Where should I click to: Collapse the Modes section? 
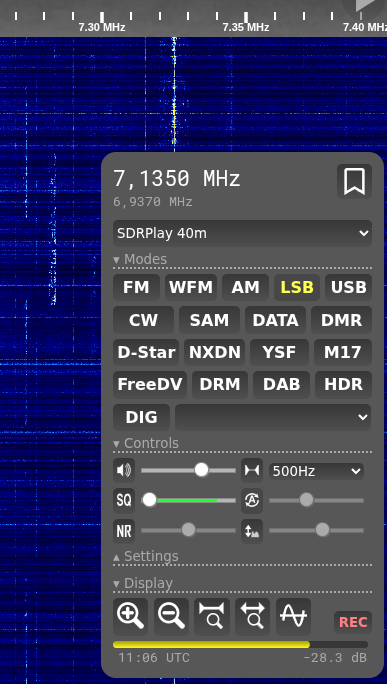(x=140, y=260)
